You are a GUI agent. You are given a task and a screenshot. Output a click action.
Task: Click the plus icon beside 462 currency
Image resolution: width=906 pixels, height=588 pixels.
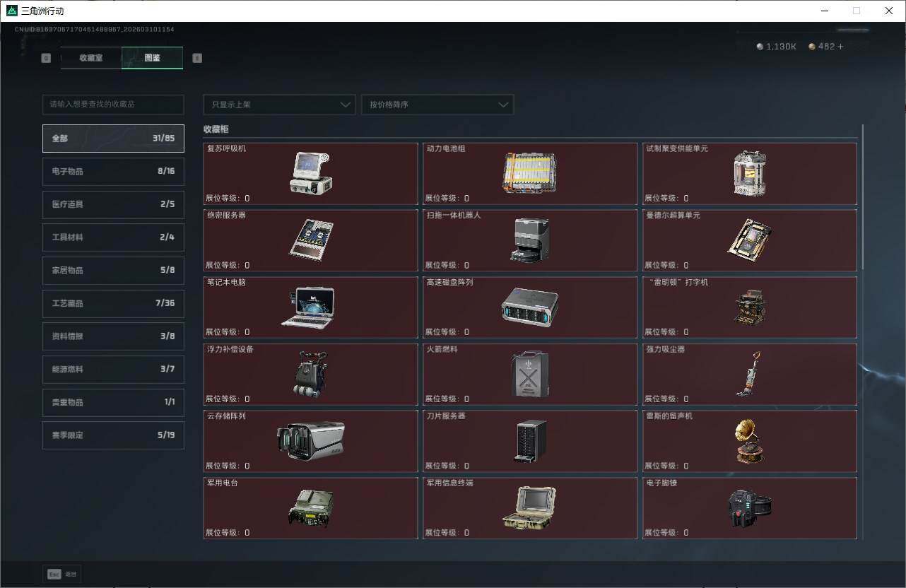pos(840,47)
